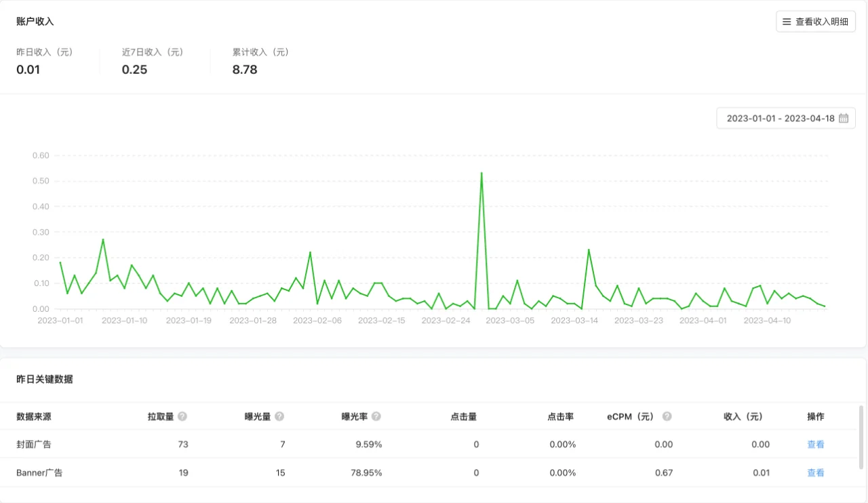The image size is (868, 503).
Task: Click the list icon inside 查看收入明细 button
Action: tap(787, 21)
